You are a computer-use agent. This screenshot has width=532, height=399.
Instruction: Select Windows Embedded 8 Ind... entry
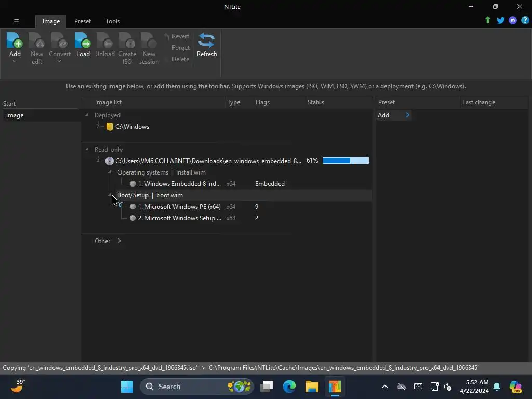tap(179, 183)
